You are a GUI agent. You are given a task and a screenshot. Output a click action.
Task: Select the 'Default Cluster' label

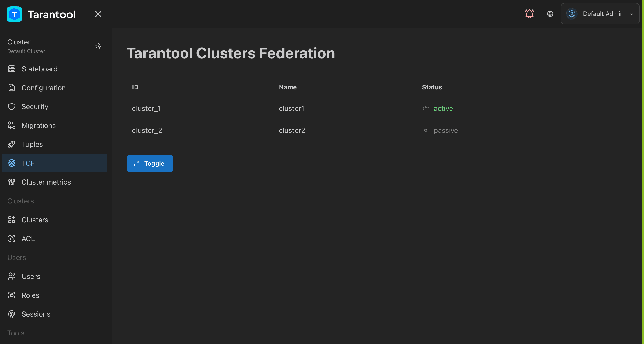[x=26, y=51]
